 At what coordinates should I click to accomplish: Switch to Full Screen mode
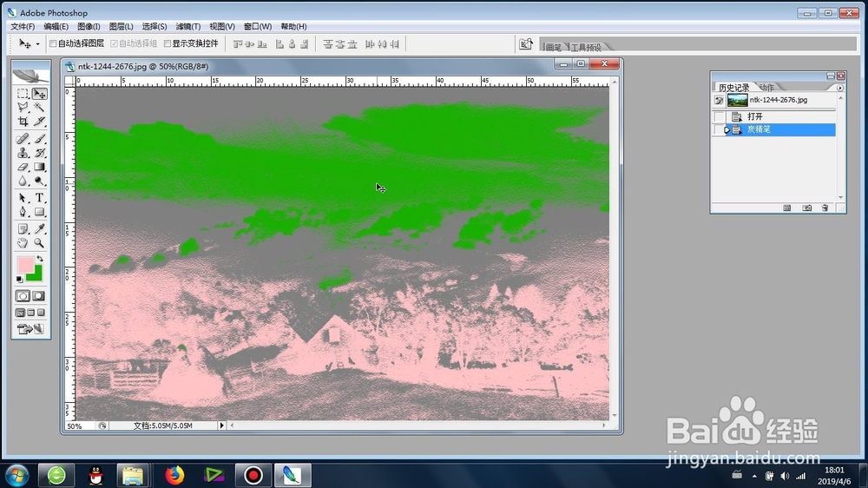(x=41, y=313)
